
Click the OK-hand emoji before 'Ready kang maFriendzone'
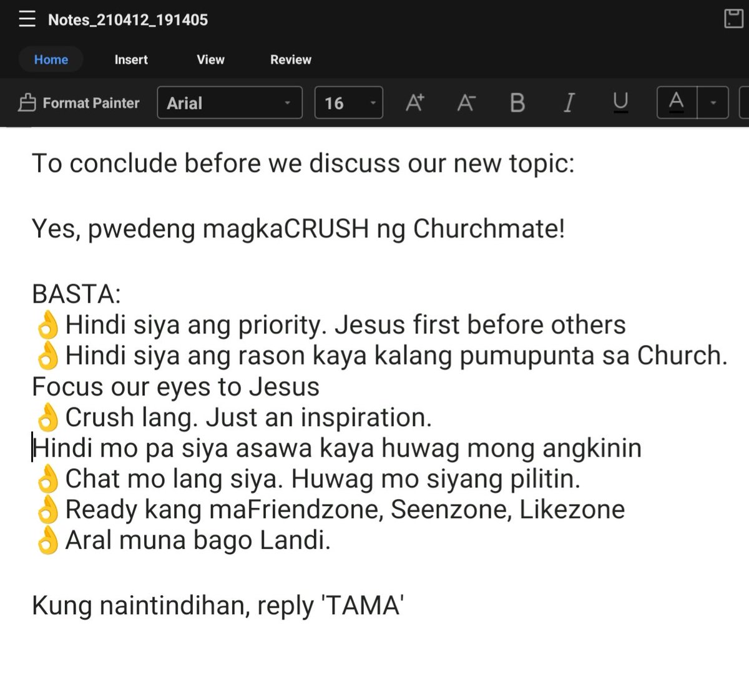coord(47,510)
